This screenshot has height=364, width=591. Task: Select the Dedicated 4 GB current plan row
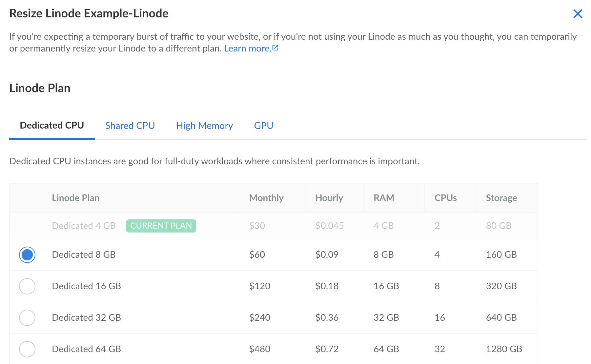(x=84, y=226)
